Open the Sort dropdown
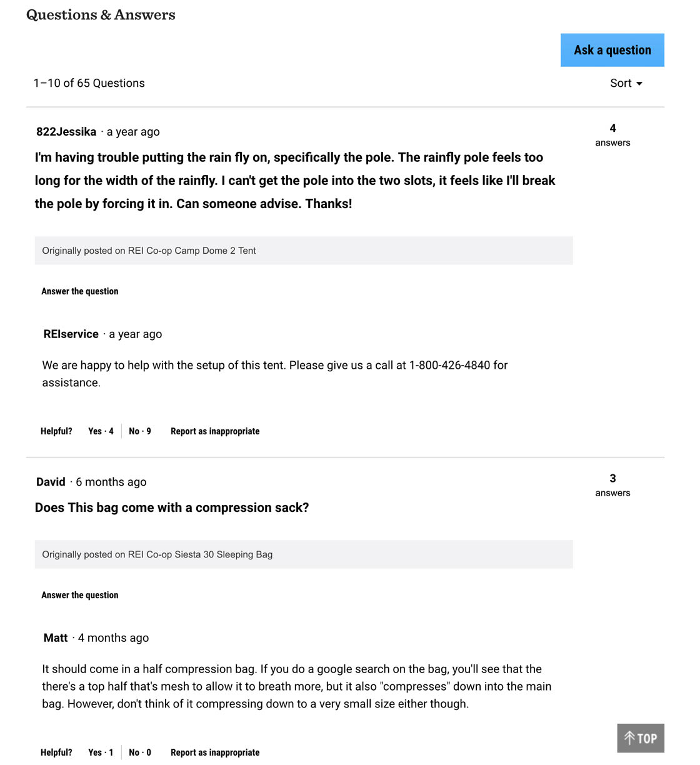Image resolution: width=700 pixels, height=765 pixels. click(x=626, y=83)
